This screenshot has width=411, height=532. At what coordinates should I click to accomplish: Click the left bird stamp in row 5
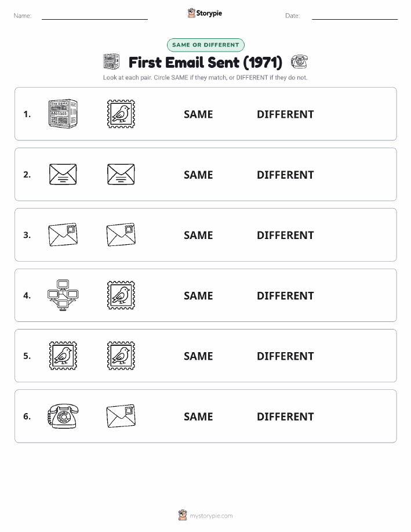63,356
